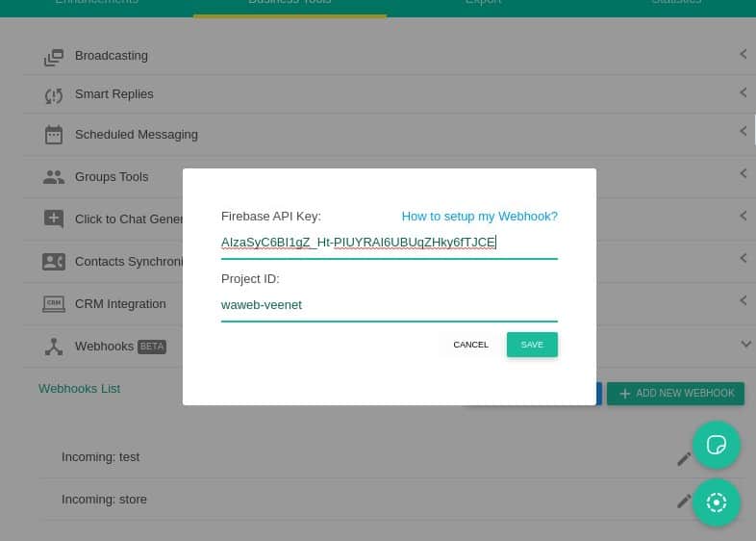The width and height of the screenshot is (756, 541).
Task: Focus the Project ID field
Action: (x=390, y=305)
